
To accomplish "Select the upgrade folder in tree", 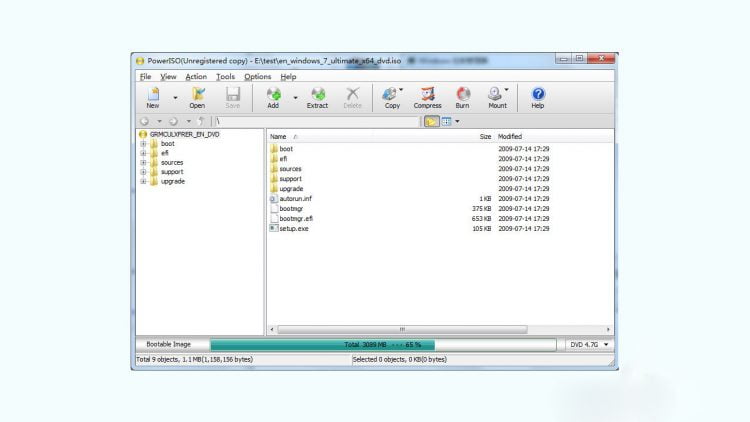I will click(x=173, y=181).
